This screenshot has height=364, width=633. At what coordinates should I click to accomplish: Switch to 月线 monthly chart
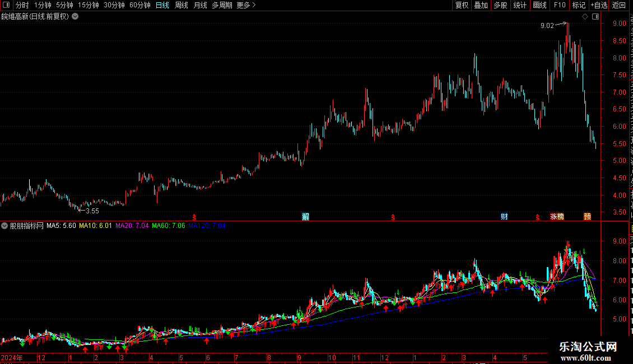pos(200,5)
